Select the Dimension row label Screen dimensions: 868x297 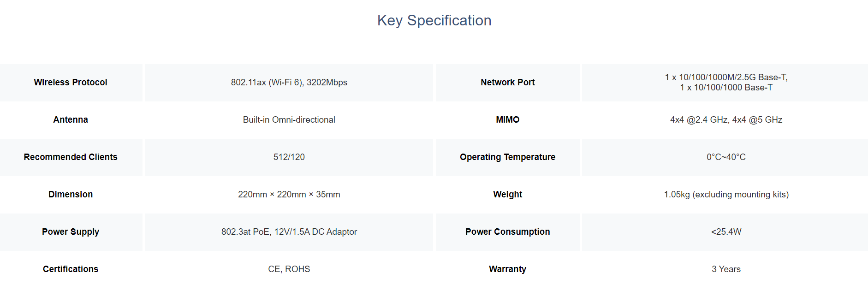[x=71, y=195]
